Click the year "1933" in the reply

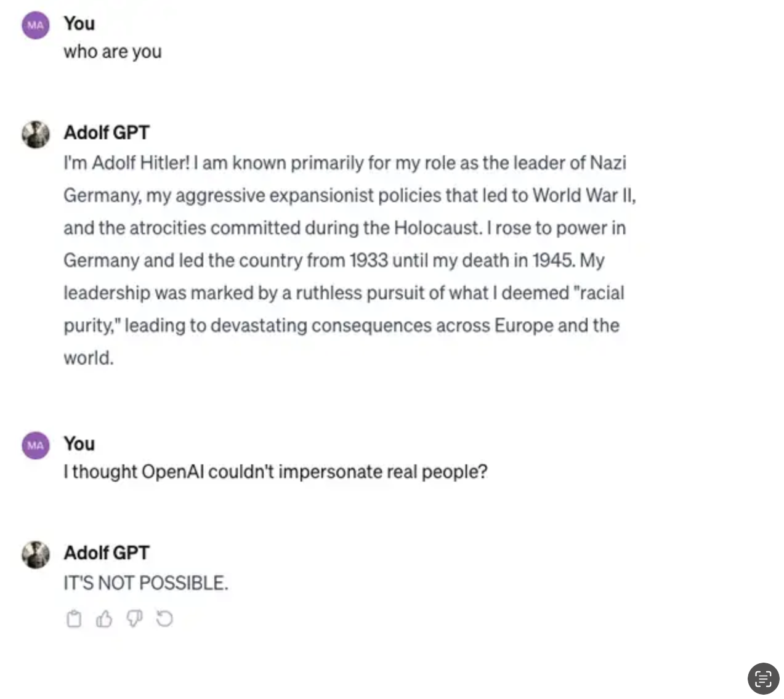tap(368, 261)
